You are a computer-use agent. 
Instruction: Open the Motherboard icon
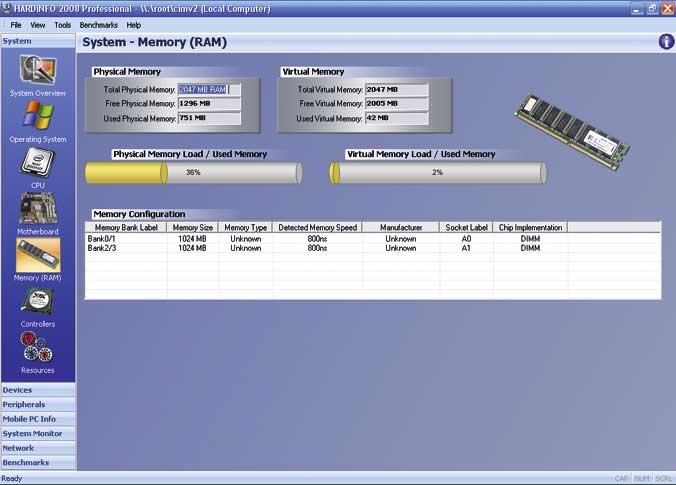(38, 209)
